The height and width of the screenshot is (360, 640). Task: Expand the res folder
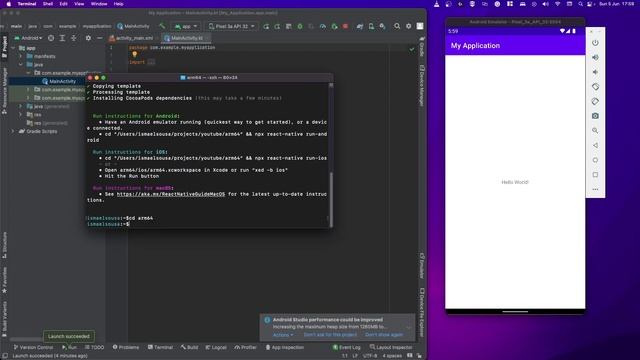(20, 115)
